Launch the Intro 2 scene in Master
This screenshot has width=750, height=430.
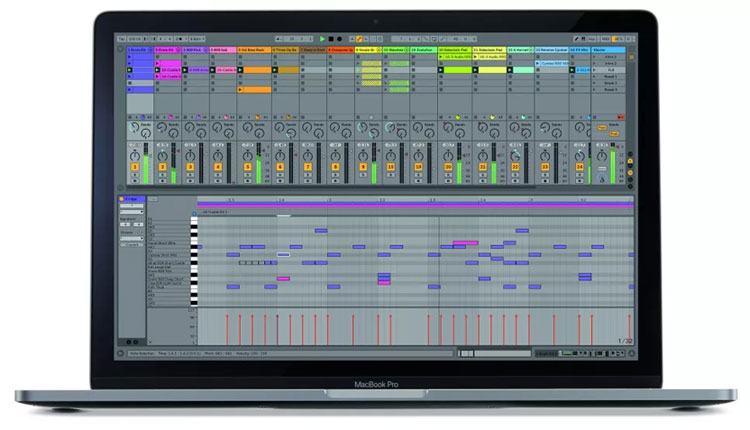point(594,63)
